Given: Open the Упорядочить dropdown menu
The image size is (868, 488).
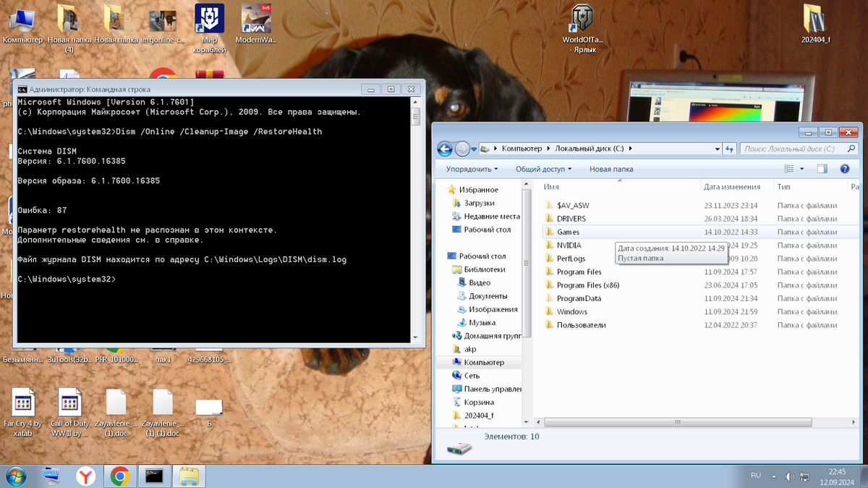Looking at the screenshot, I should click(472, 169).
